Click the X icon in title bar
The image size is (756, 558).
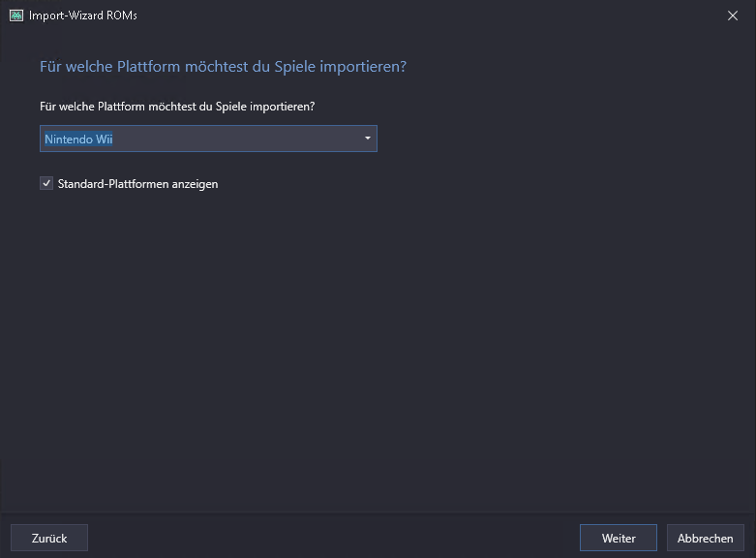pos(732,15)
